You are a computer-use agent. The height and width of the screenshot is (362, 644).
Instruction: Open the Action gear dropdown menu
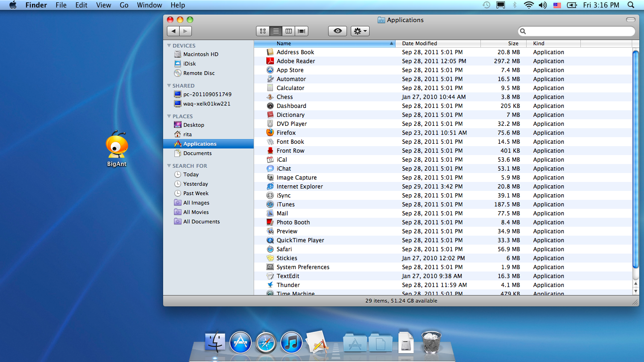tap(360, 31)
